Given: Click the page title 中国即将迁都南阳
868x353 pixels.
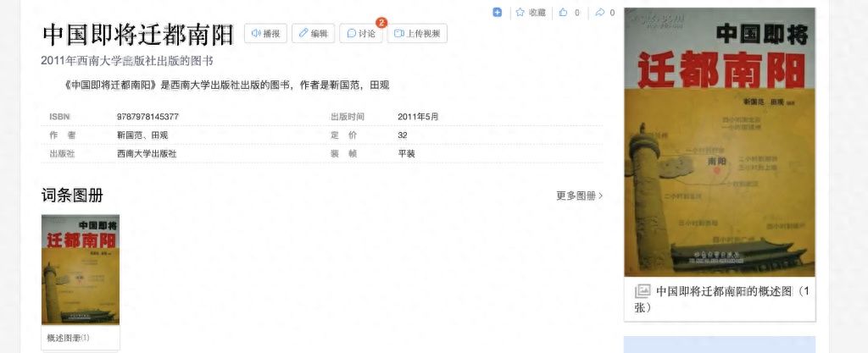Looking at the screenshot, I should pos(138,34).
